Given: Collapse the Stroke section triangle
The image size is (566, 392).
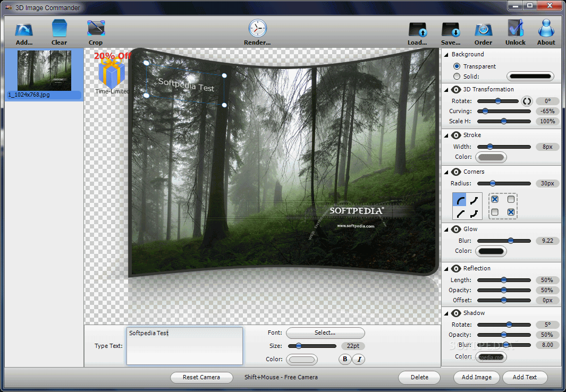Looking at the screenshot, I should click(x=446, y=135).
